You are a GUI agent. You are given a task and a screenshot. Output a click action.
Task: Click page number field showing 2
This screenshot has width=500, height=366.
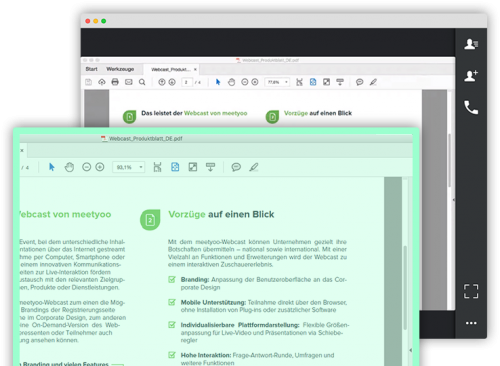coord(187,82)
